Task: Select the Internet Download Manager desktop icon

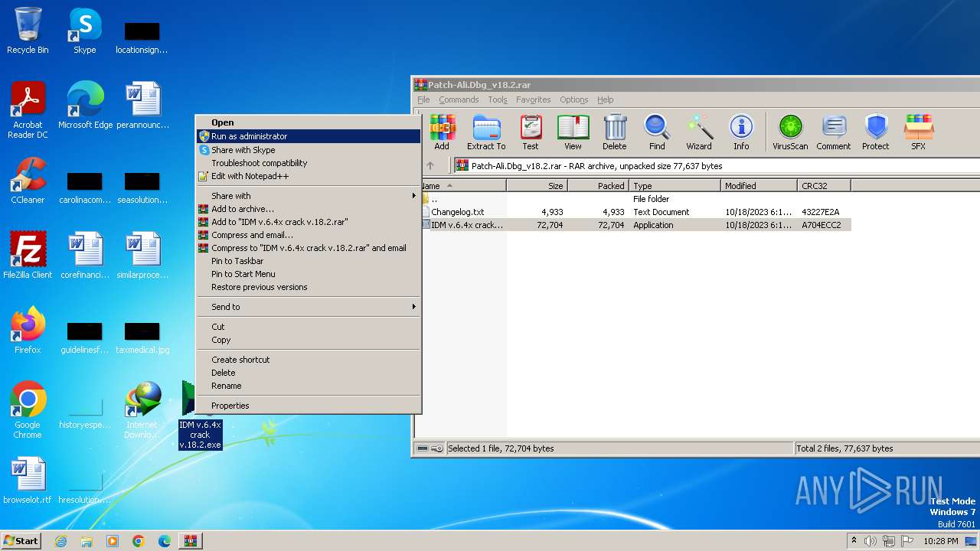Action: [x=142, y=410]
